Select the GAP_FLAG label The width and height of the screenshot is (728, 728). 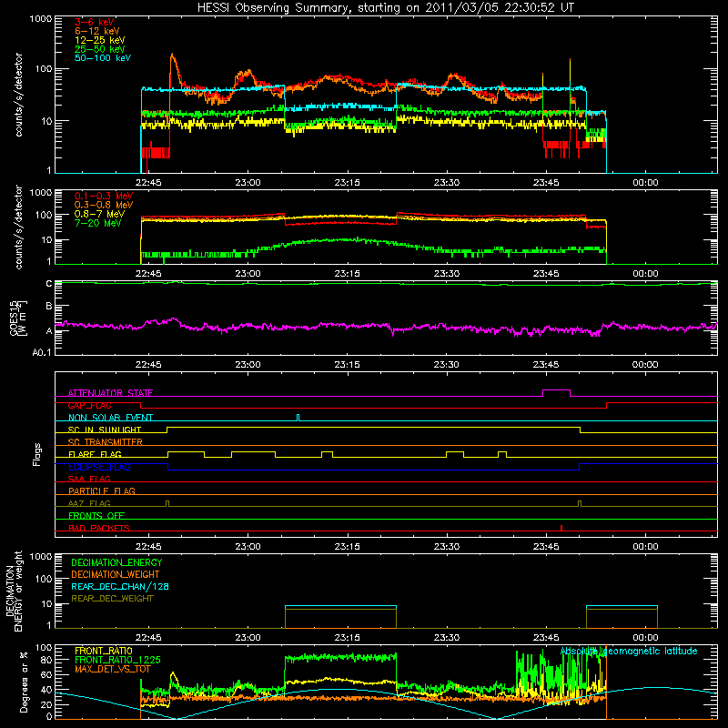pos(89,405)
